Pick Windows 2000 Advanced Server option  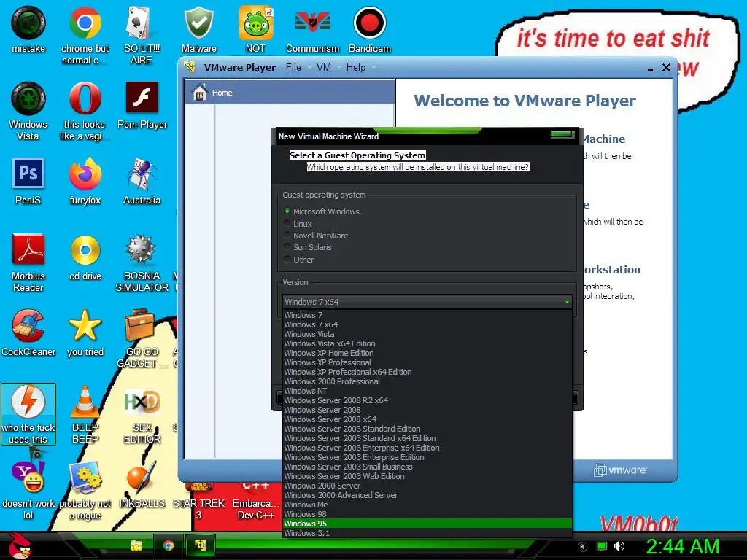point(427,495)
